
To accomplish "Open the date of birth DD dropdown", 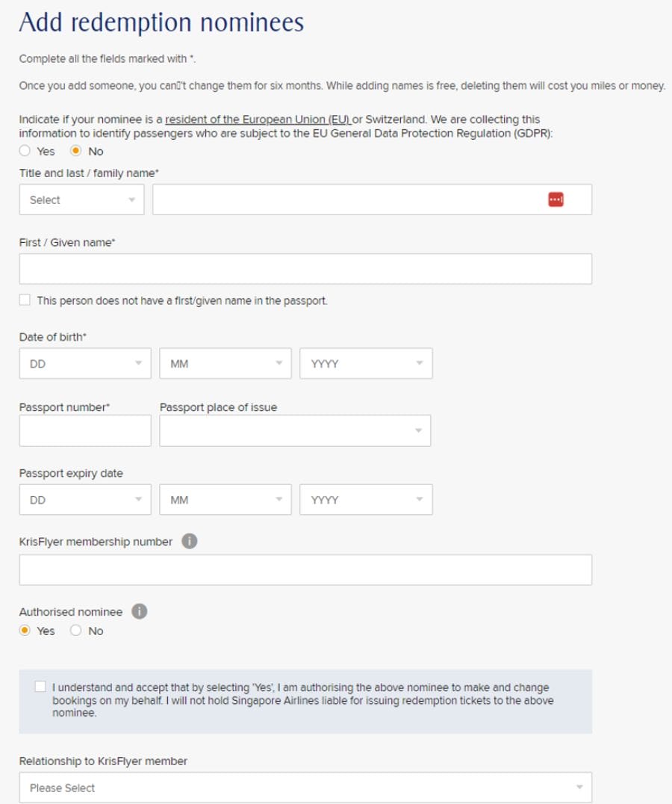I will (x=84, y=362).
